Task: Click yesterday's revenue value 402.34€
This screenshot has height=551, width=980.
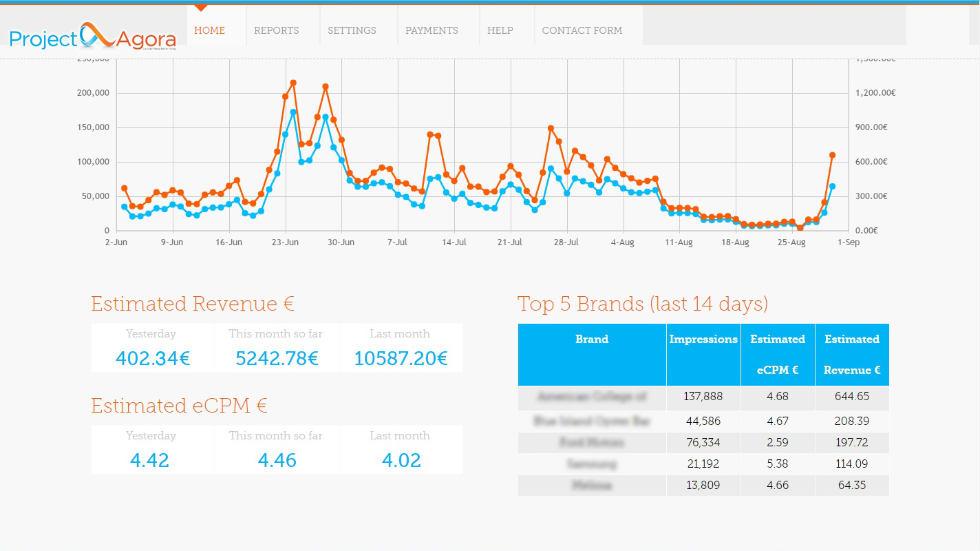Action: coord(152,359)
